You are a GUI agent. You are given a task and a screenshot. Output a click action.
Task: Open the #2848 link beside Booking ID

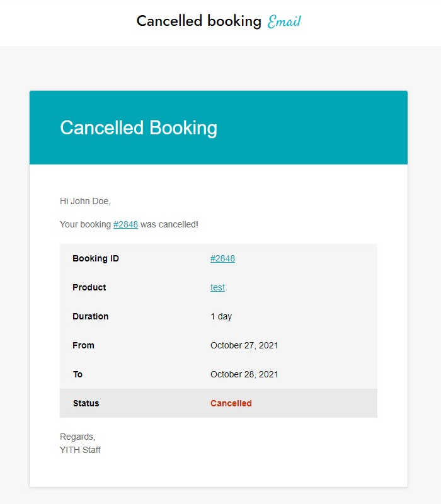pyautogui.click(x=222, y=258)
